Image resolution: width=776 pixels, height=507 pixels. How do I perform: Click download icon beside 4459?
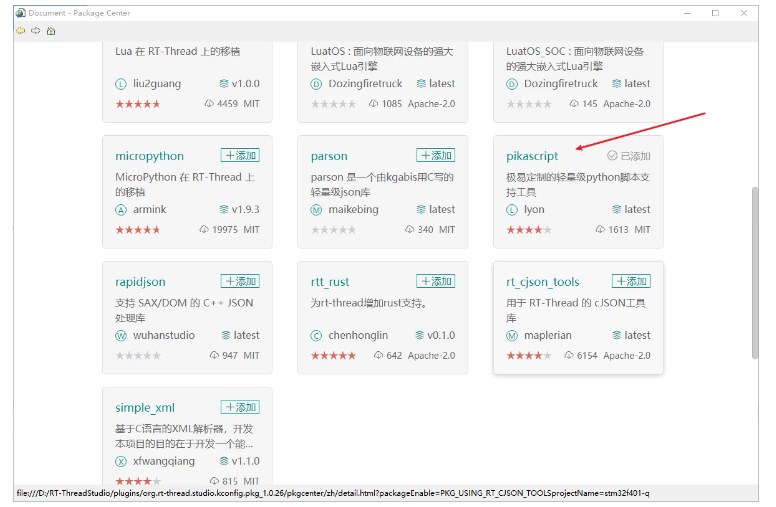209,103
